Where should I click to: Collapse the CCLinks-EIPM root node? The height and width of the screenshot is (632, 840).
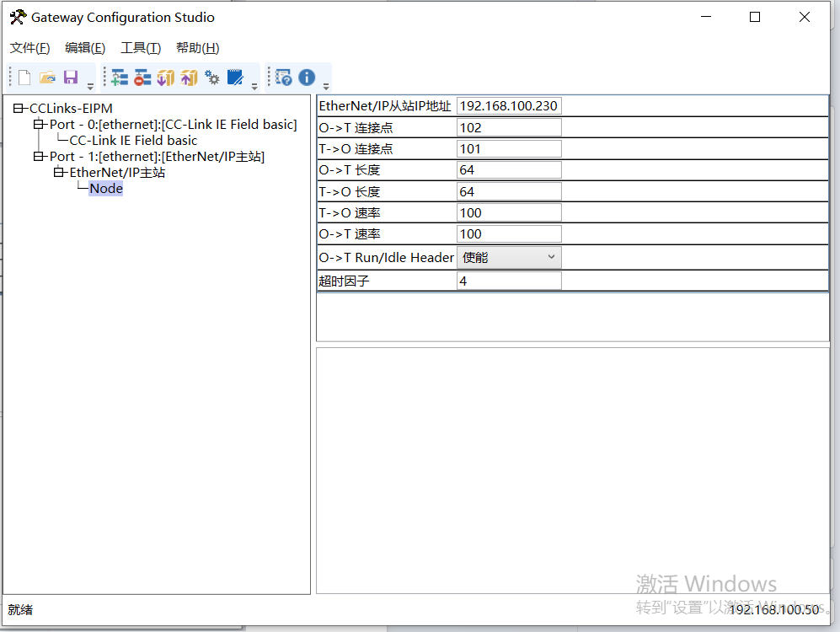(x=19, y=108)
